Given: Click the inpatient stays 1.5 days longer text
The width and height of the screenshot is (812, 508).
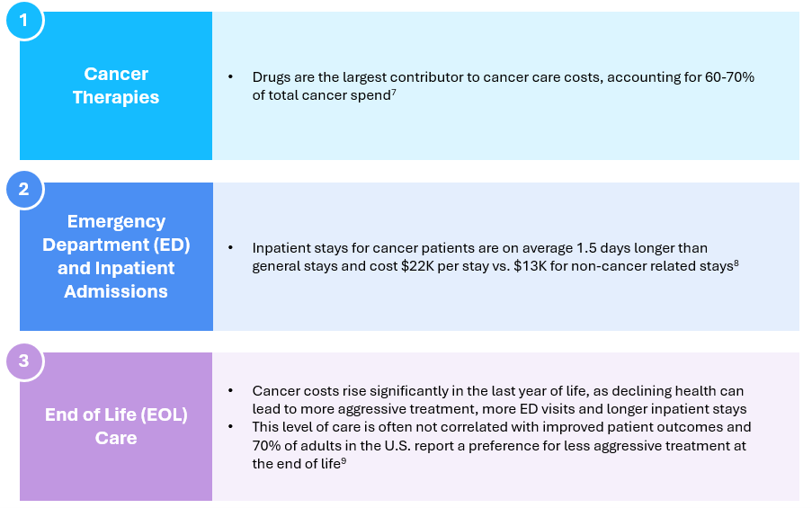Looking at the screenshot, I should pyautogui.click(x=479, y=248).
